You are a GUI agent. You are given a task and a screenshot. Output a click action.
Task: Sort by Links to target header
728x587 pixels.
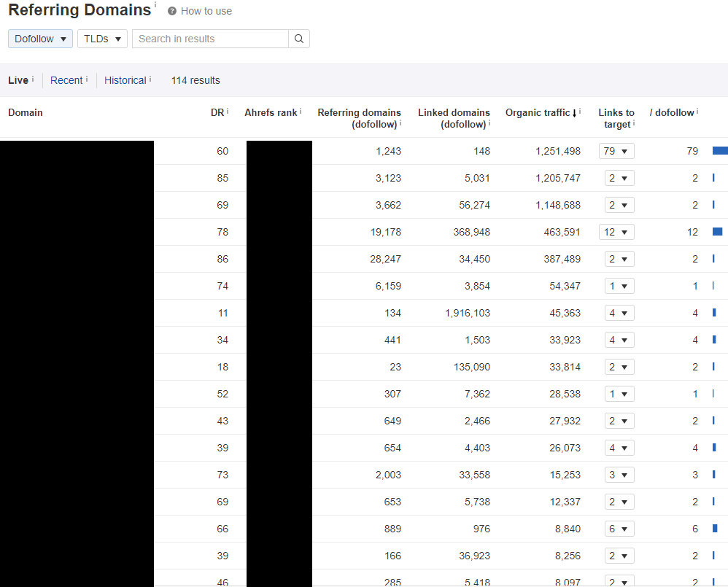(616, 118)
